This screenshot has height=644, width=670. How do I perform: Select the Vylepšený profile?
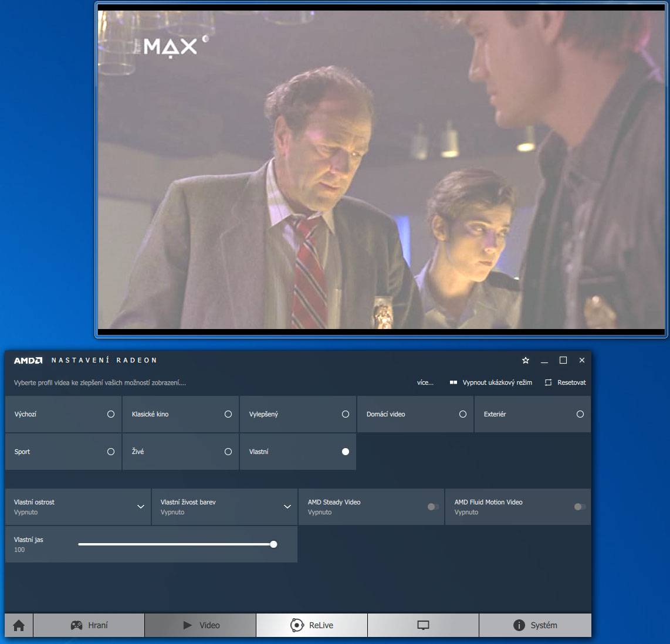tap(298, 414)
